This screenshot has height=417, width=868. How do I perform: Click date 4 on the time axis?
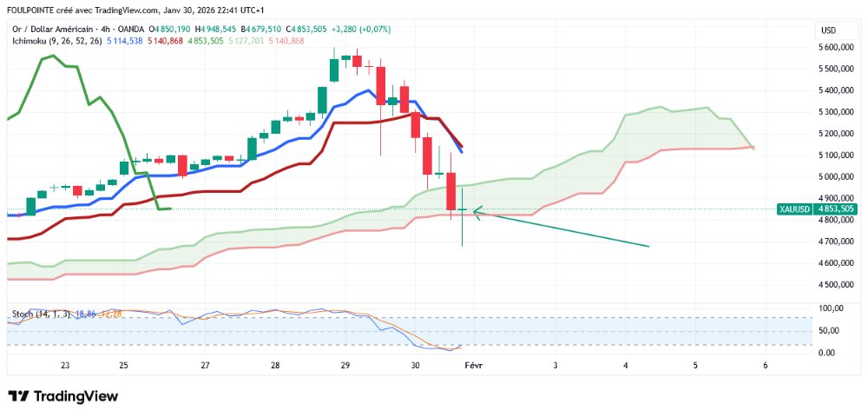point(625,366)
